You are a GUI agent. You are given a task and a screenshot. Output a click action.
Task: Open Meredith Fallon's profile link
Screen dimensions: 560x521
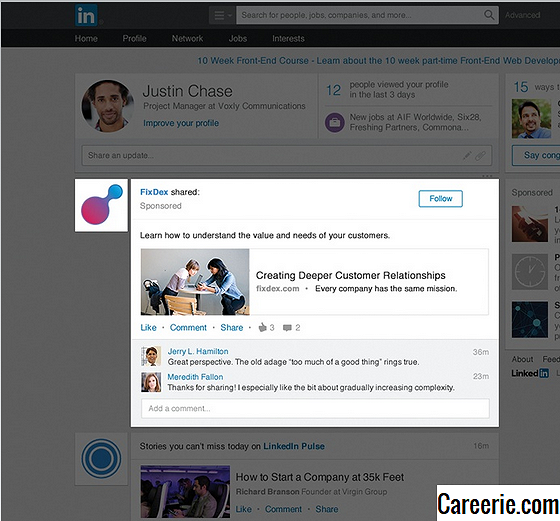point(195,377)
